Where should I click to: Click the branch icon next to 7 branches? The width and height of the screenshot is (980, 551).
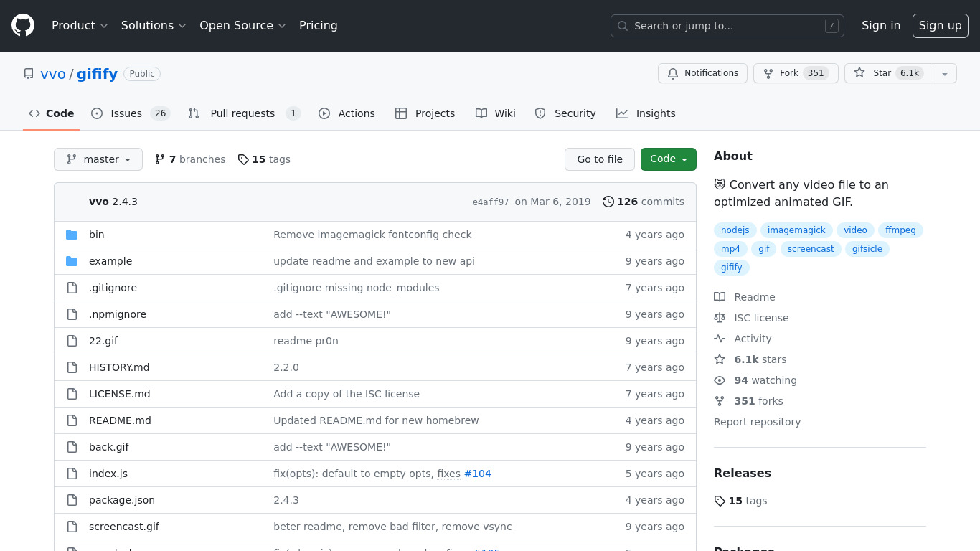160,159
